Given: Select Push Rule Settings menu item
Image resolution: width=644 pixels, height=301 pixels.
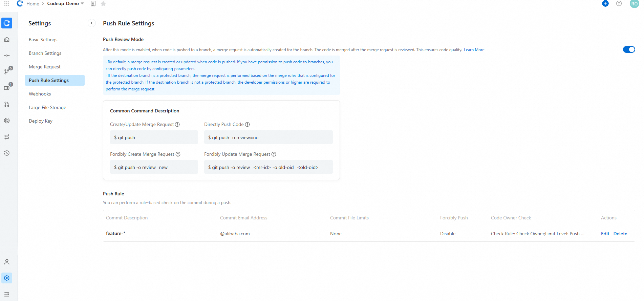Looking at the screenshot, I should coord(55,80).
